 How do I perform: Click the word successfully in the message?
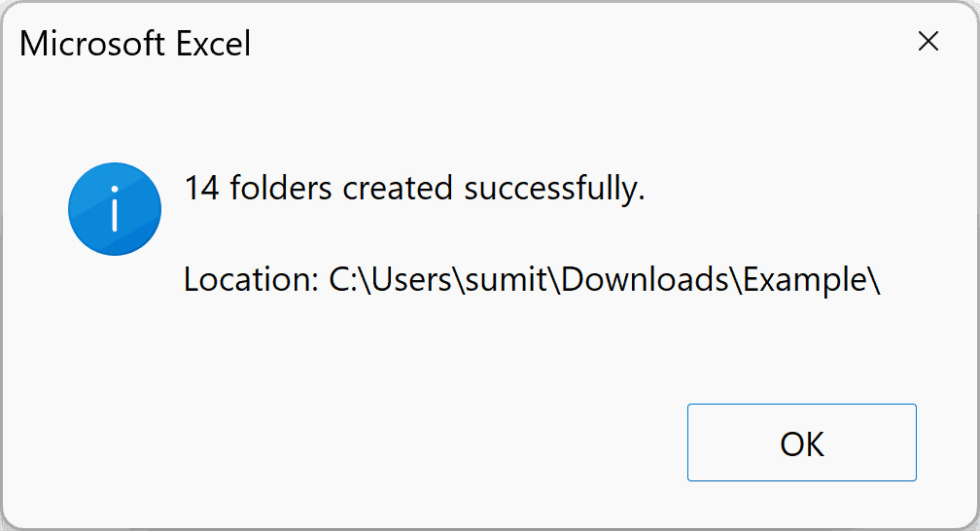pyautogui.click(x=554, y=188)
